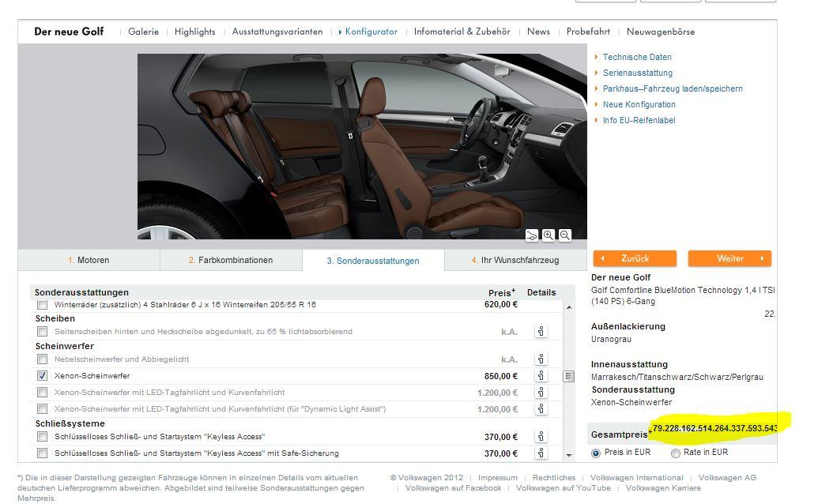Click the Uranograu Außenlackierung value

[611, 340]
